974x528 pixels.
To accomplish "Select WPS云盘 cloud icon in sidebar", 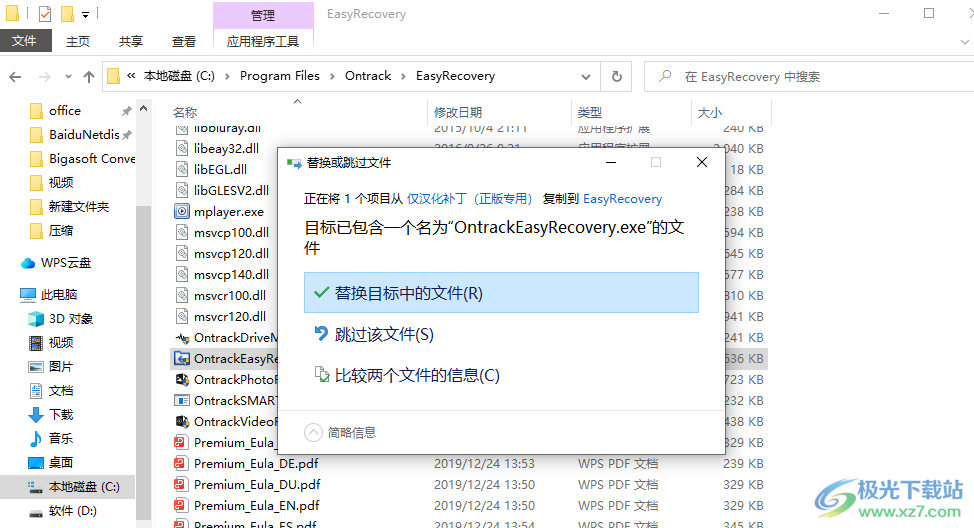I will [x=27, y=263].
